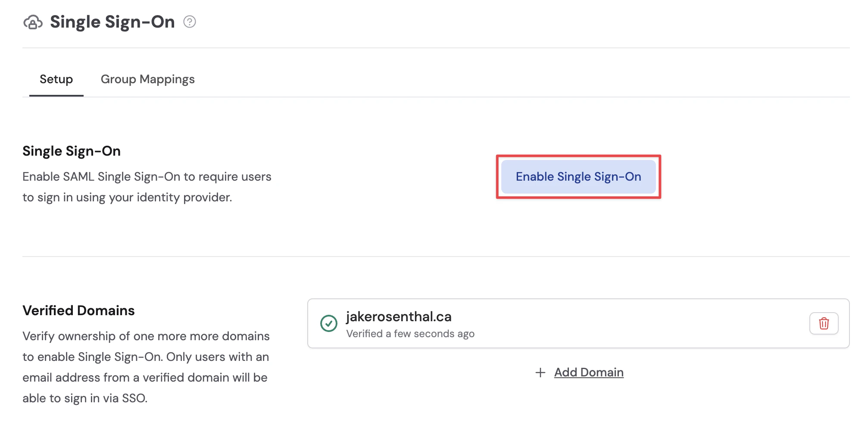Open the help tooltip beside Single Sign-On title
This screenshot has width=868, height=426.
189,22
